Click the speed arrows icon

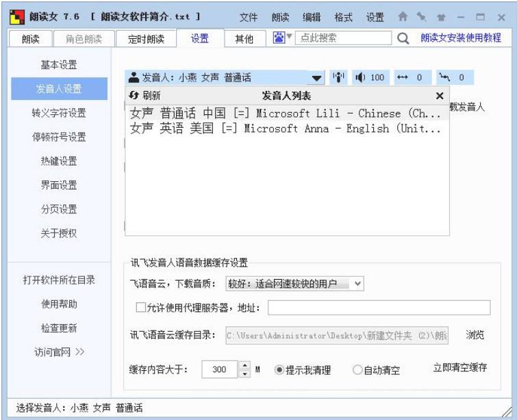(x=402, y=78)
